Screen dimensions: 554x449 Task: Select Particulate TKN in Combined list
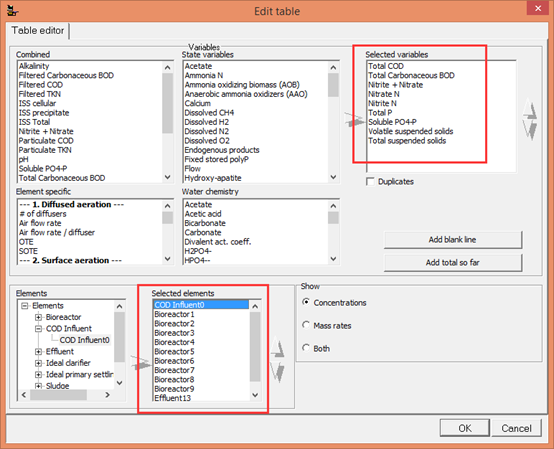(x=45, y=150)
